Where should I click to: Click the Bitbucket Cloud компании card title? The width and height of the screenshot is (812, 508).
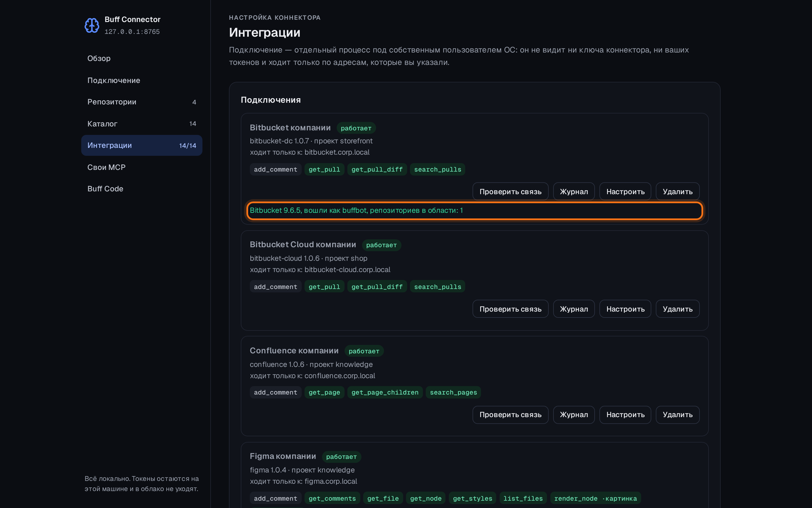pos(303,245)
